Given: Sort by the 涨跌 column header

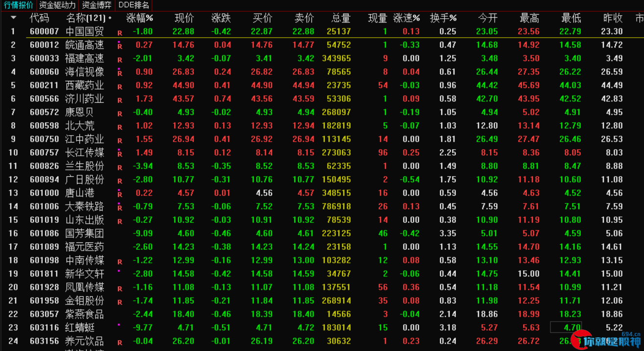Looking at the screenshot, I should [221, 18].
